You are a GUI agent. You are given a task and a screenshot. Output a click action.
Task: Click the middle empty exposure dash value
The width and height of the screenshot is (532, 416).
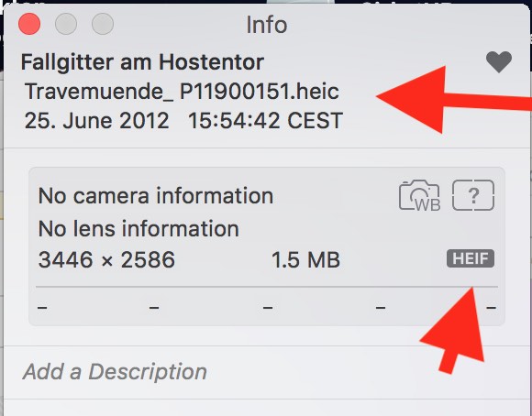pyautogui.click(x=268, y=308)
